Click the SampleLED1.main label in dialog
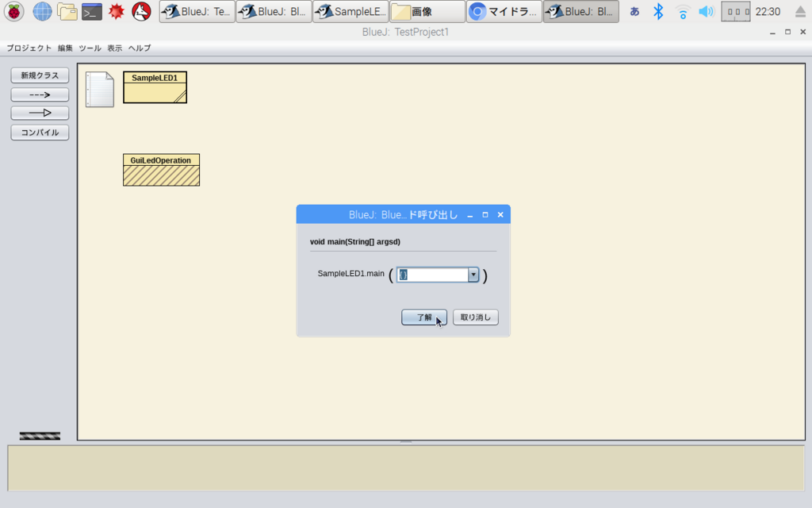This screenshot has width=812, height=508. [350, 273]
